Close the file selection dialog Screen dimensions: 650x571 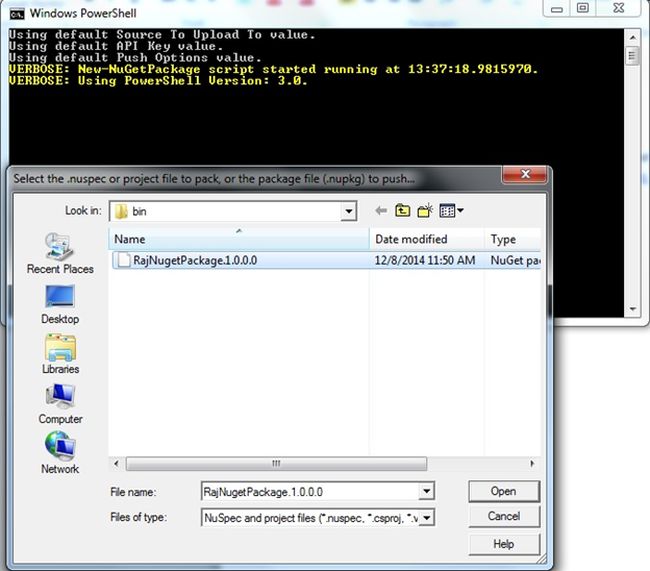pyautogui.click(x=525, y=174)
